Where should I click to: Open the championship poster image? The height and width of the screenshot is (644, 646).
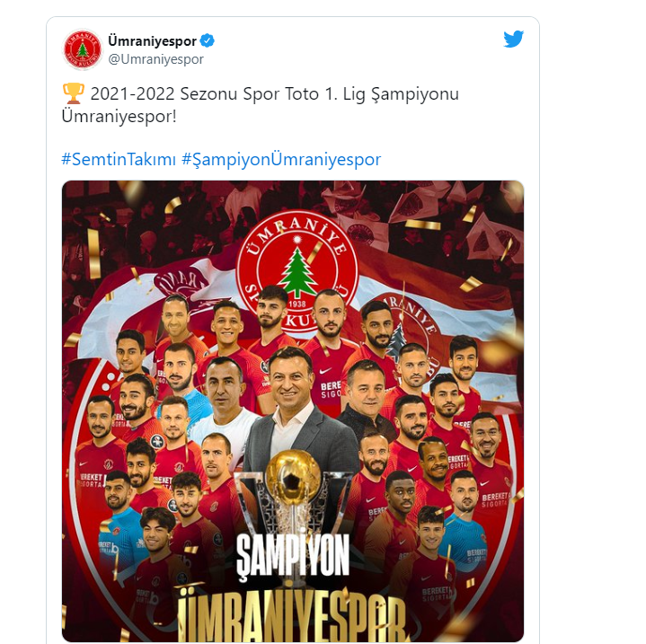[293, 411]
